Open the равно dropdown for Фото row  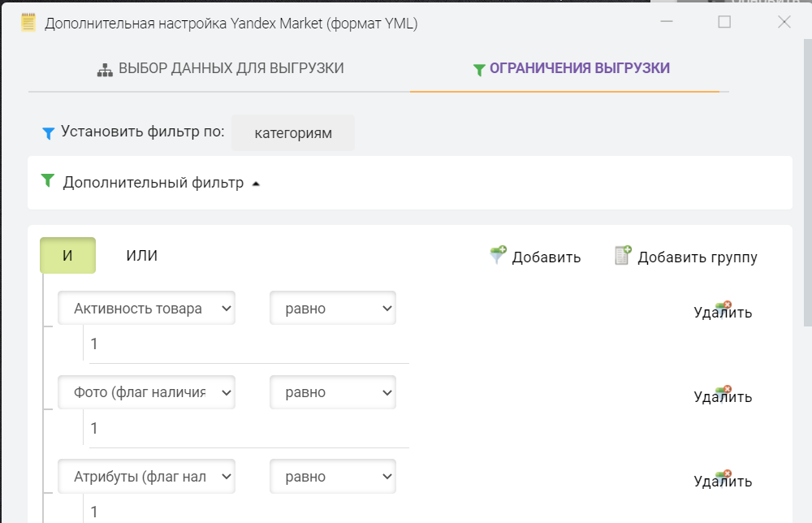coord(333,392)
